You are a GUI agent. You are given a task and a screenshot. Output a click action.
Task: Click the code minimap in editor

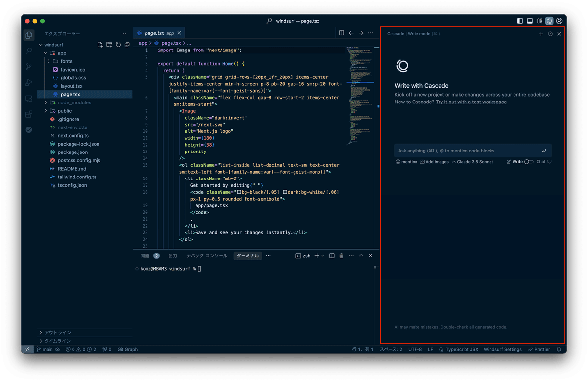click(360, 96)
